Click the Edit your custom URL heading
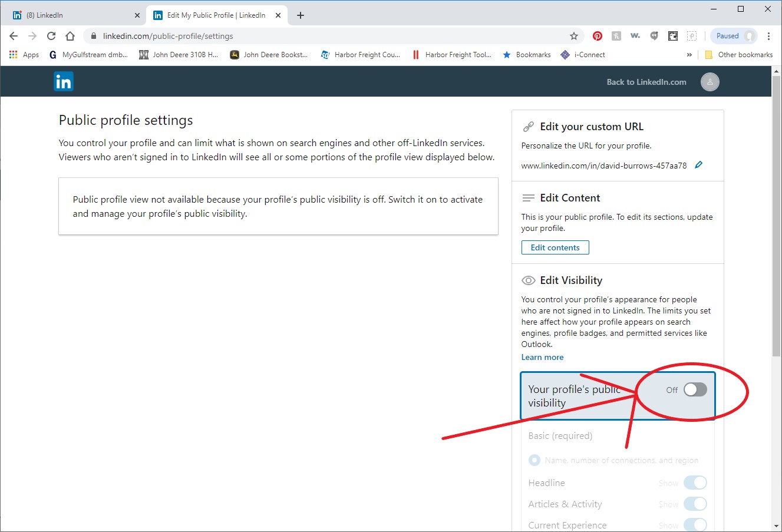The image size is (782, 532). (x=592, y=127)
